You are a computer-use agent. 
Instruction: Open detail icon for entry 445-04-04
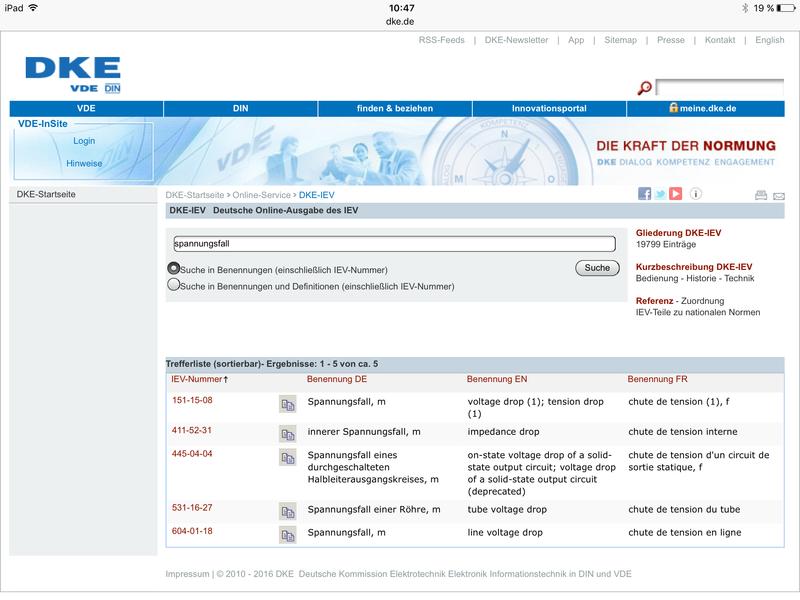point(288,458)
